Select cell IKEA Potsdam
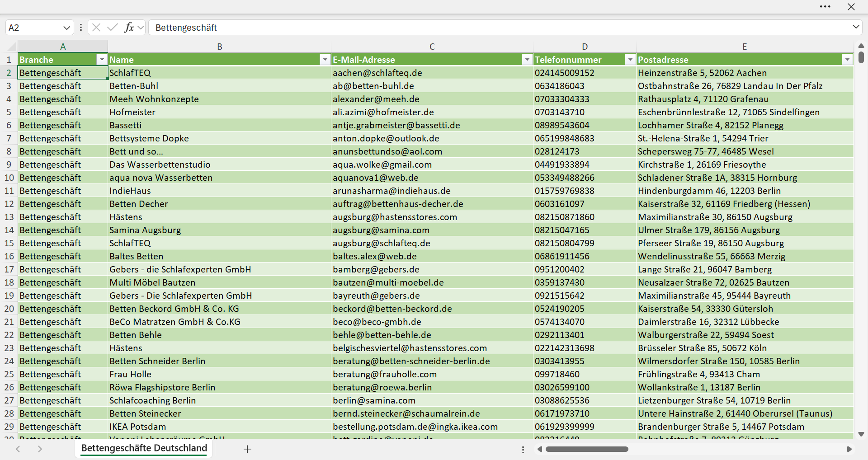The height and width of the screenshot is (460, 868). tap(220, 427)
